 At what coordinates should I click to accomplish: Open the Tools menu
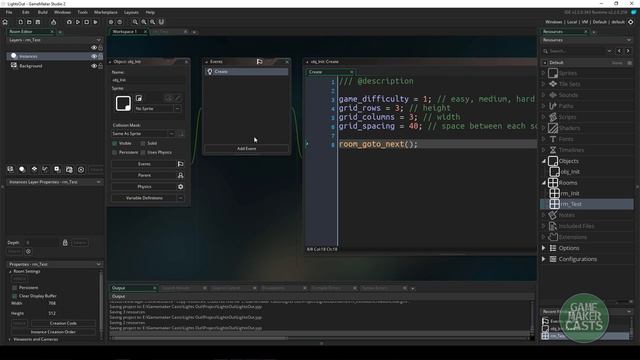coord(82,12)
